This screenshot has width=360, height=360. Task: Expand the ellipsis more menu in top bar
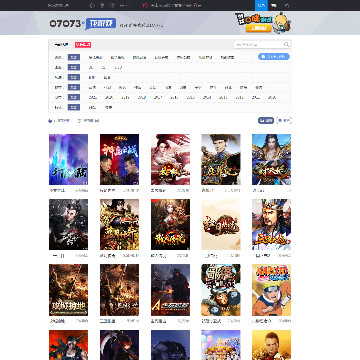[123, 5]
